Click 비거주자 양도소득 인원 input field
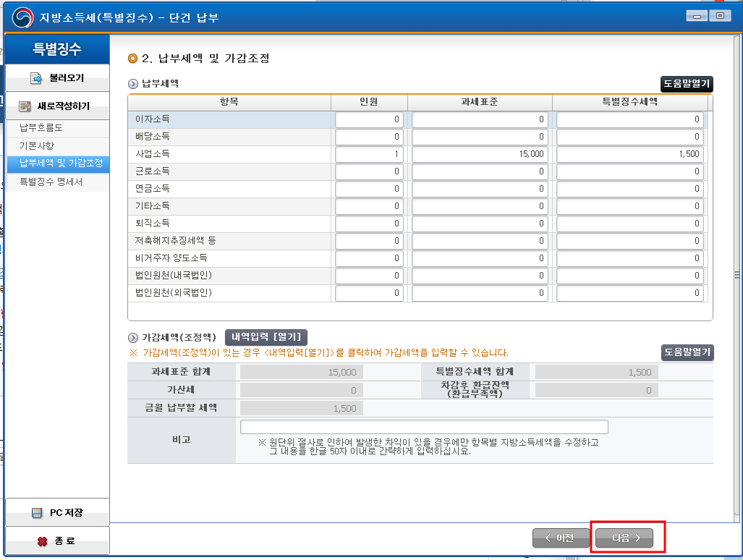The height and width of the screenshot is (560, 743). 369,259
